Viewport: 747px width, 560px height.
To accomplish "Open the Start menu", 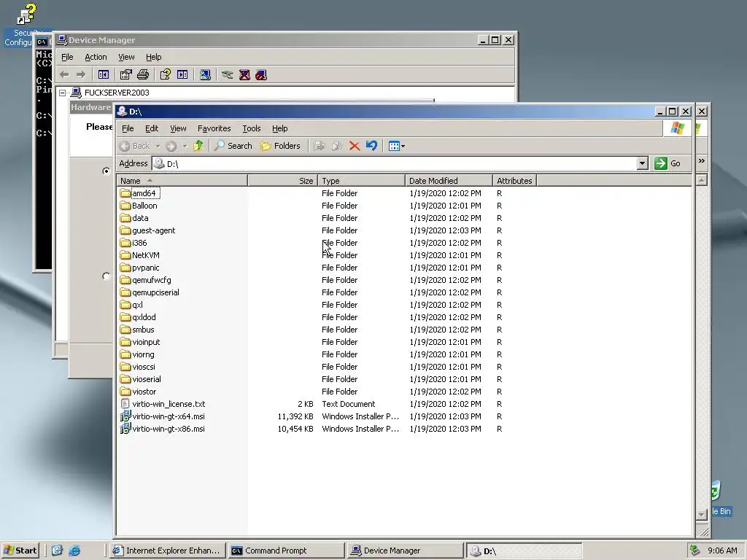I will pos(20,551).
